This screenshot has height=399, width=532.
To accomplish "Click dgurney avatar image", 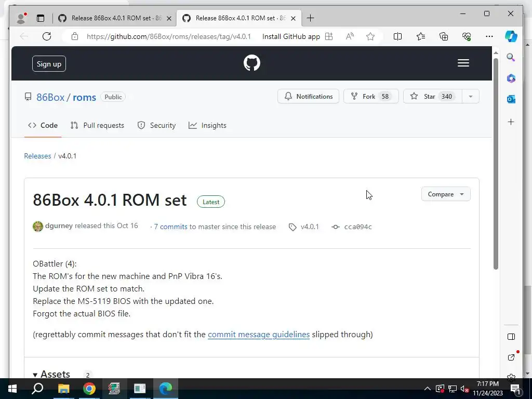I will coord(37,227).
